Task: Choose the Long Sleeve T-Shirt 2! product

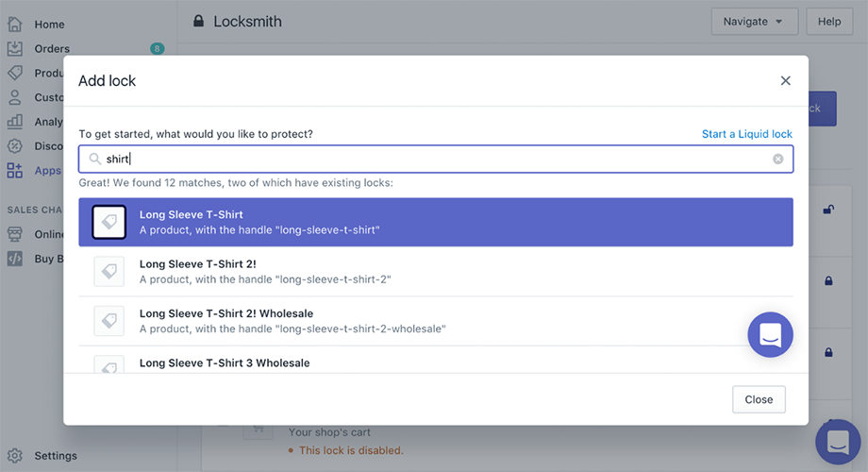Action: [x=436, y=272]
